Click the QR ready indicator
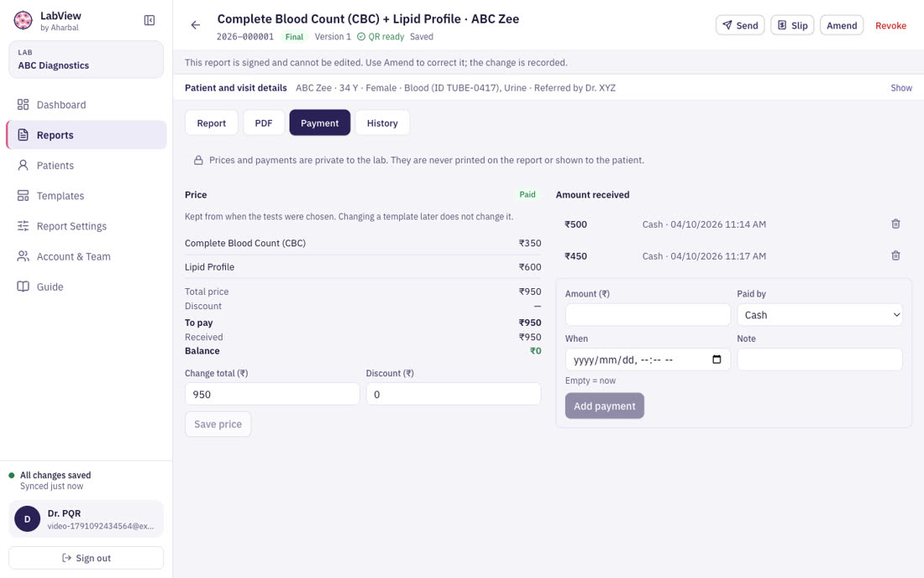The image size is (924, 578). pyautogui.click(x=381, y=36)
